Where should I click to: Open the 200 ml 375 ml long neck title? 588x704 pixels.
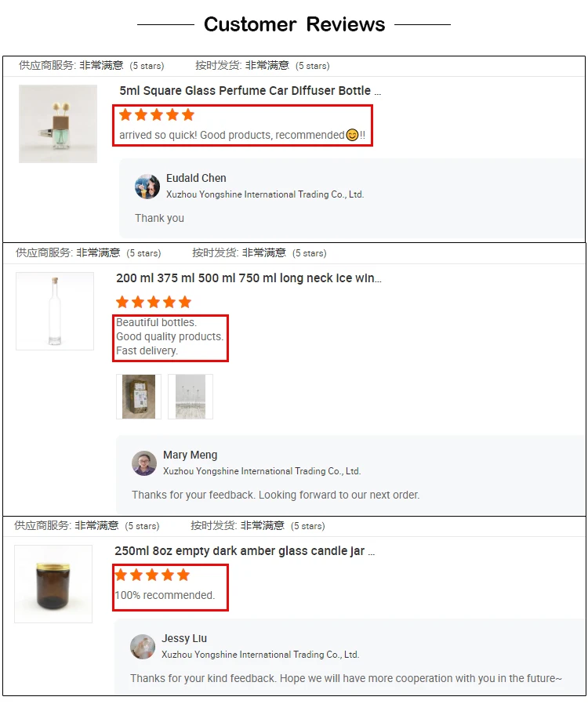click(x=249, y=278)
